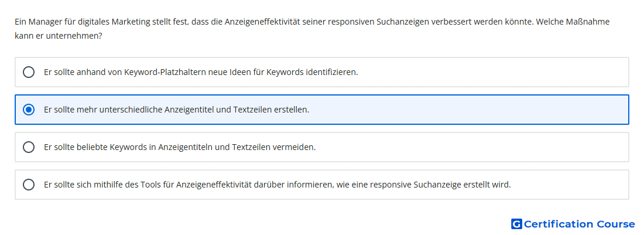Pick answer text starting 'Er sollte anhand von'
This screenshot has width=644, height=235.
(x=201, y=72)
